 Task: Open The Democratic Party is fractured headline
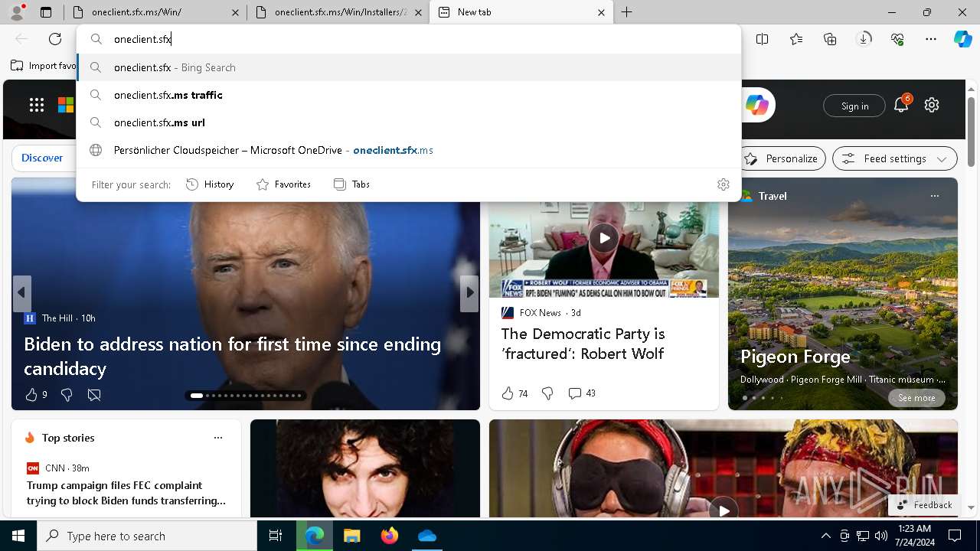pos(583,344)
